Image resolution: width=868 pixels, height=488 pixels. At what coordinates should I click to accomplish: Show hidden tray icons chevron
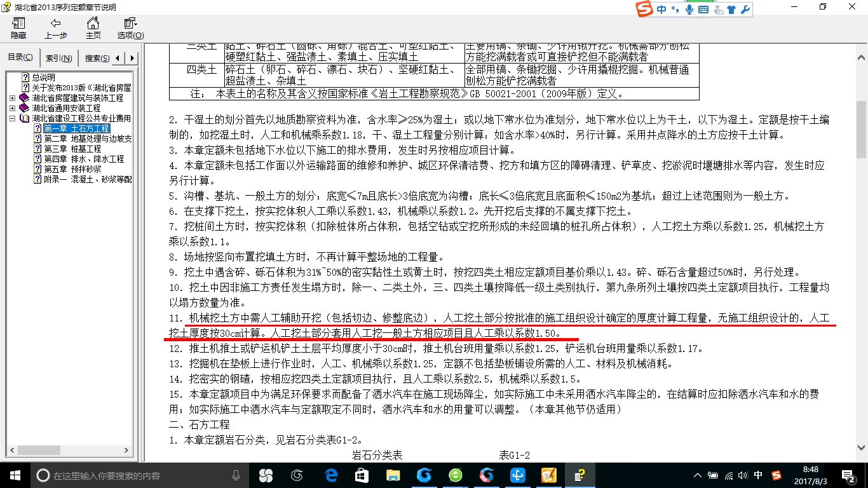tap(698, 475)
